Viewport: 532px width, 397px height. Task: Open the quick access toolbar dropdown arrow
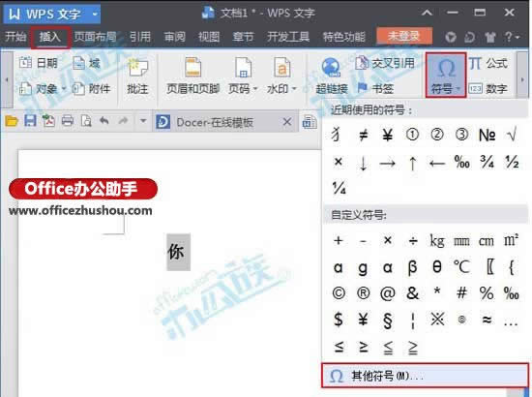click(143, 121)
